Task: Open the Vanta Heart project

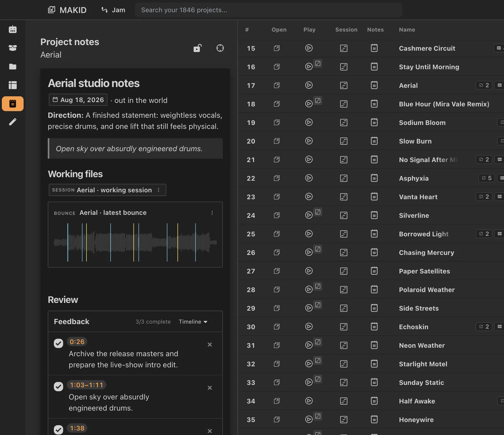Action: tap(277, 197)
